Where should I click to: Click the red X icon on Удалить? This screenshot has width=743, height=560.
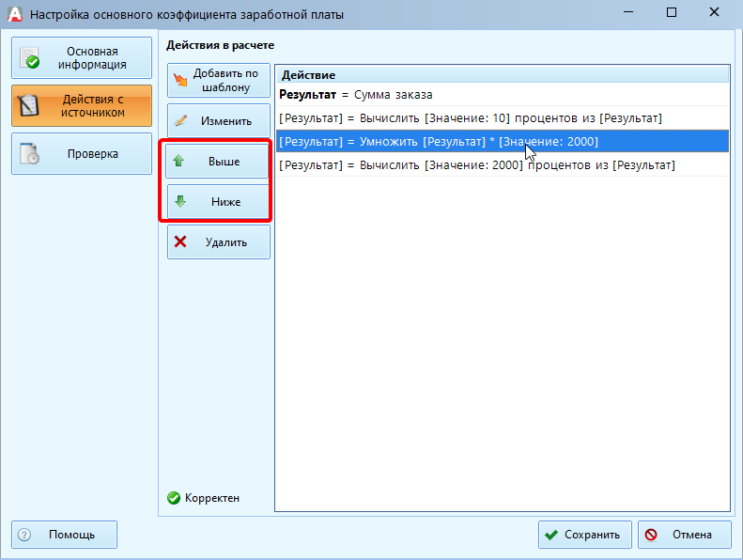180,242
